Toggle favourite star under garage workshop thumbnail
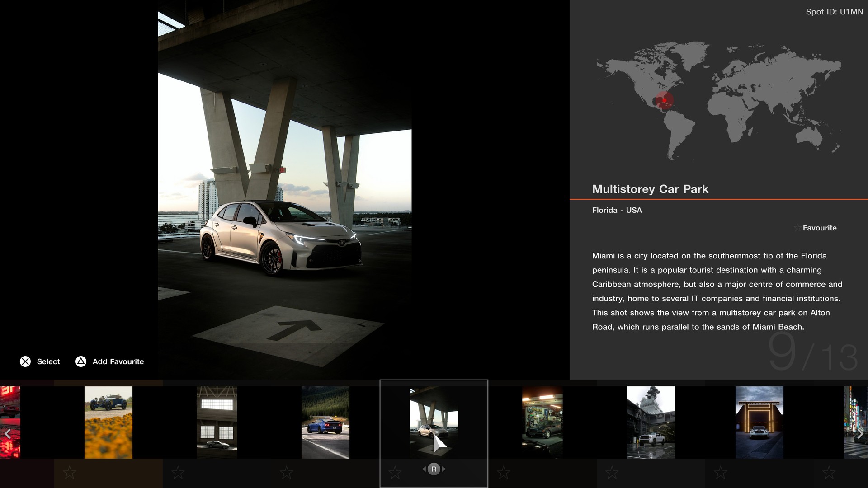 (x=504, y=473)
